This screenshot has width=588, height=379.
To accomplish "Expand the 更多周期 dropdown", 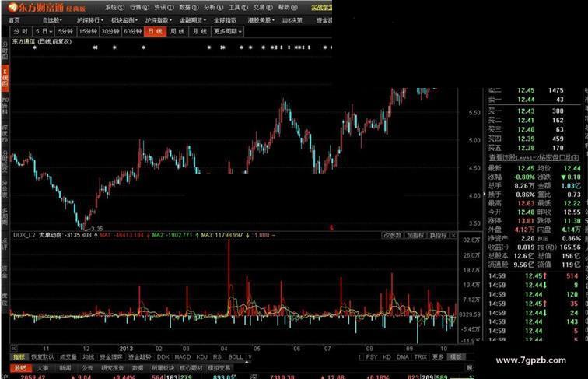I will 228,32.
